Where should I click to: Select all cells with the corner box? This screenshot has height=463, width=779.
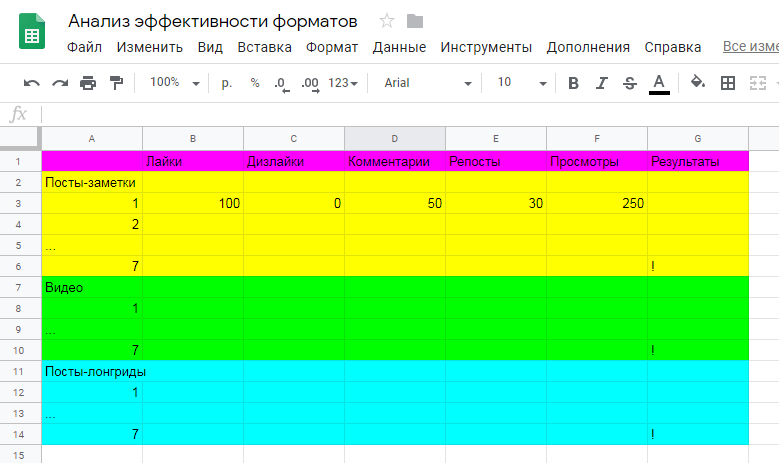[20, 139]
